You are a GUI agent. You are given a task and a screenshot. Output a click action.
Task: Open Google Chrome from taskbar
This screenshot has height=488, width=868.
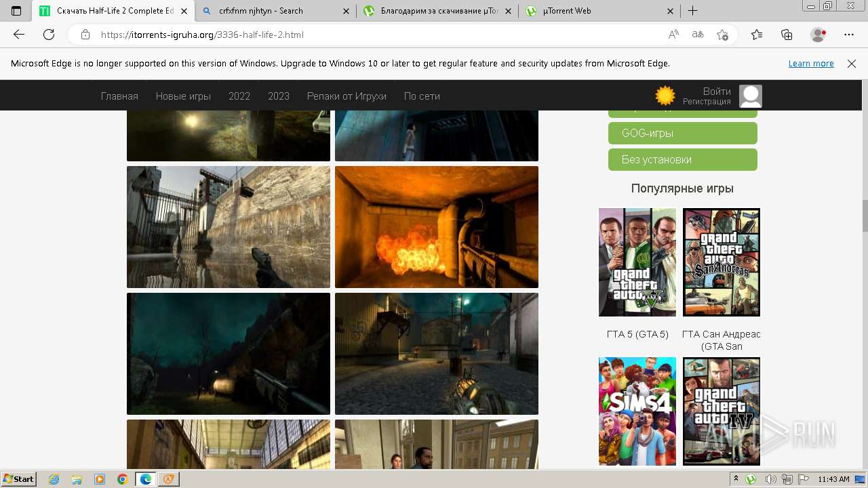(123, 479)
